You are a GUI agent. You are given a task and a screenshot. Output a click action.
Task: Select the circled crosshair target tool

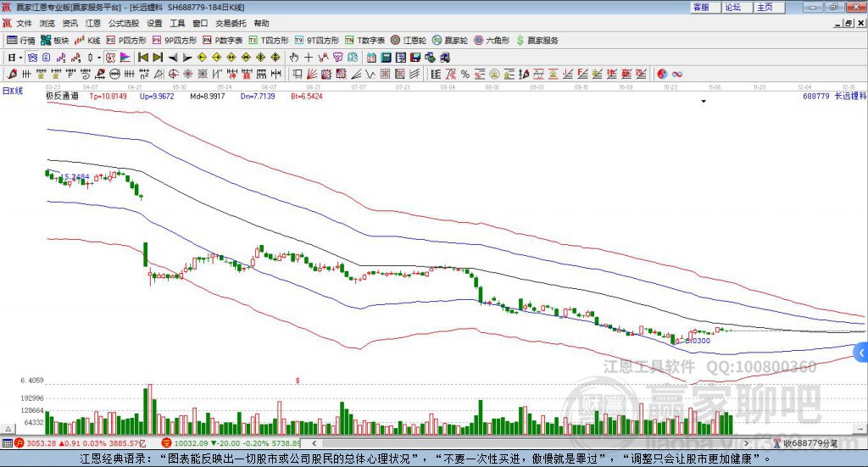tap(173, 74)
